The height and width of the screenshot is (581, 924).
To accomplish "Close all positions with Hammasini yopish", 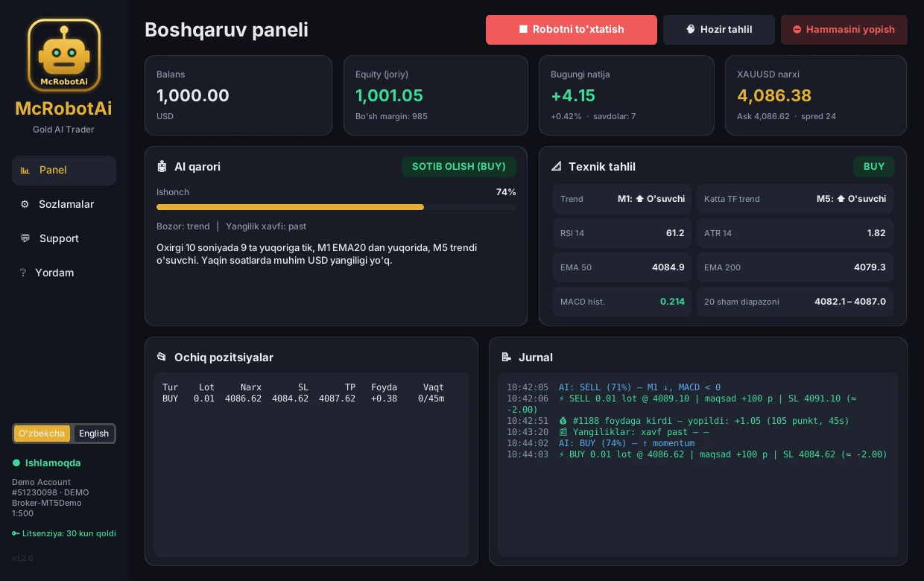I will [844, 30].
